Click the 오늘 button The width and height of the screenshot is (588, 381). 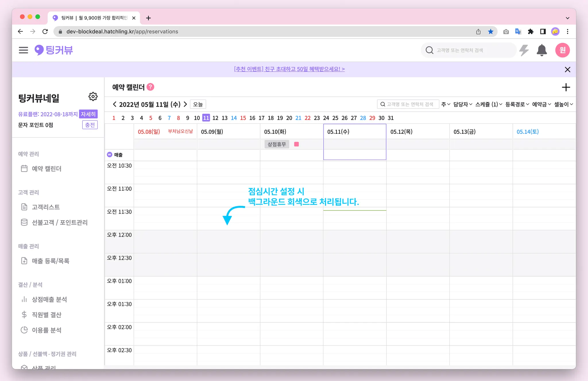tap(198, 104)
